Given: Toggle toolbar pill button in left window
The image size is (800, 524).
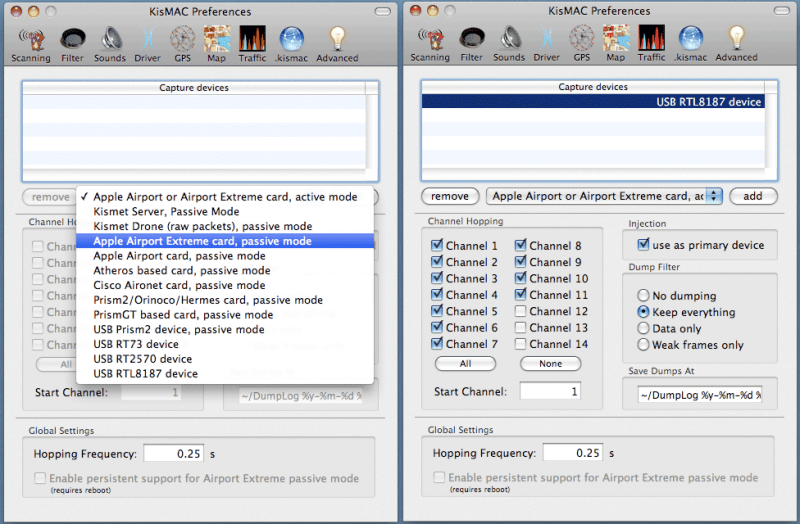Looking at the screenshot, I should [x=382, y=11].
